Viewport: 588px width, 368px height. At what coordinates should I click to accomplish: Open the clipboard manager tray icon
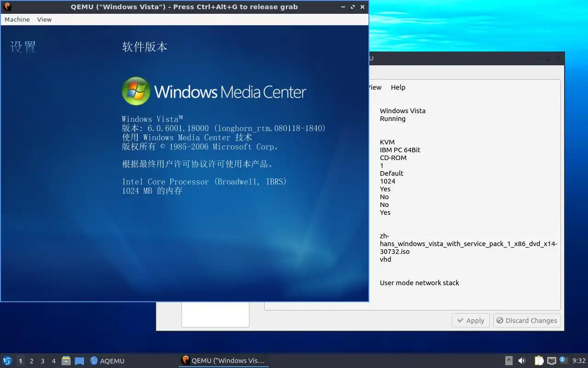coord(539,361)
